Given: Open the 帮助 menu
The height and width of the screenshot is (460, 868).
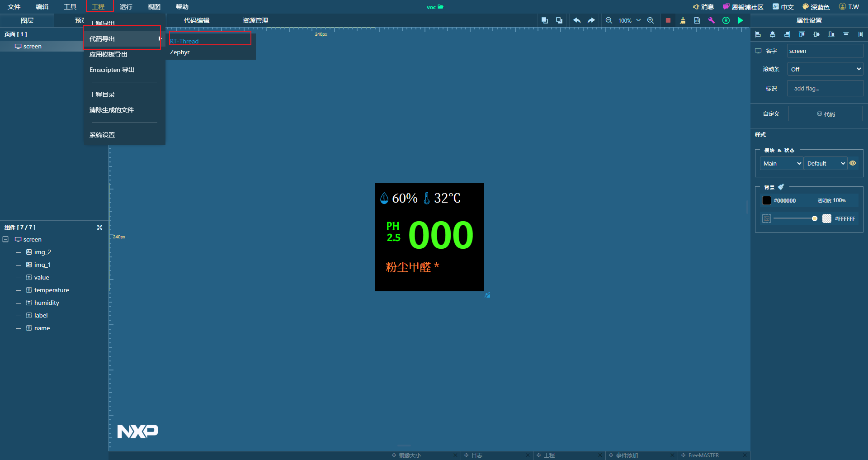Looking at the screenshot, I should (x=182, y=6).
